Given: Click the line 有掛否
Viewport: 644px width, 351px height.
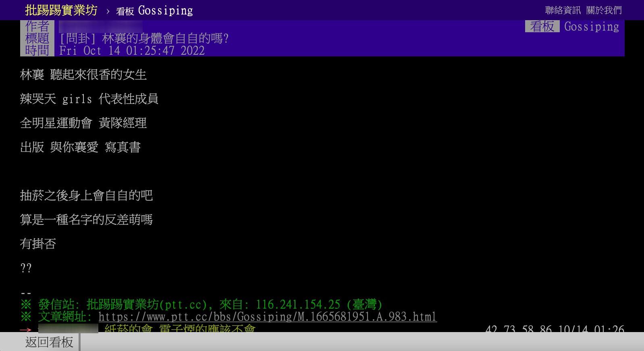Looking at the screenshot, I should point(38,244).
